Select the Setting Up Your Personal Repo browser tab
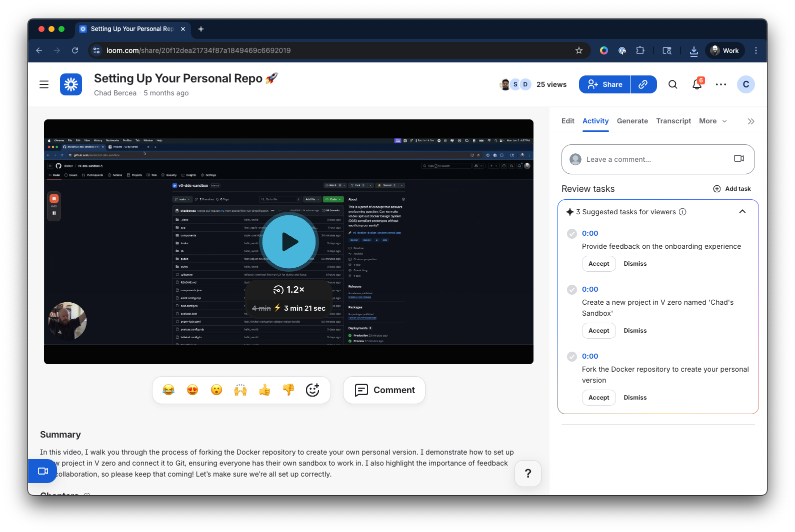The image size is (795, 532). tap(132, 29)
